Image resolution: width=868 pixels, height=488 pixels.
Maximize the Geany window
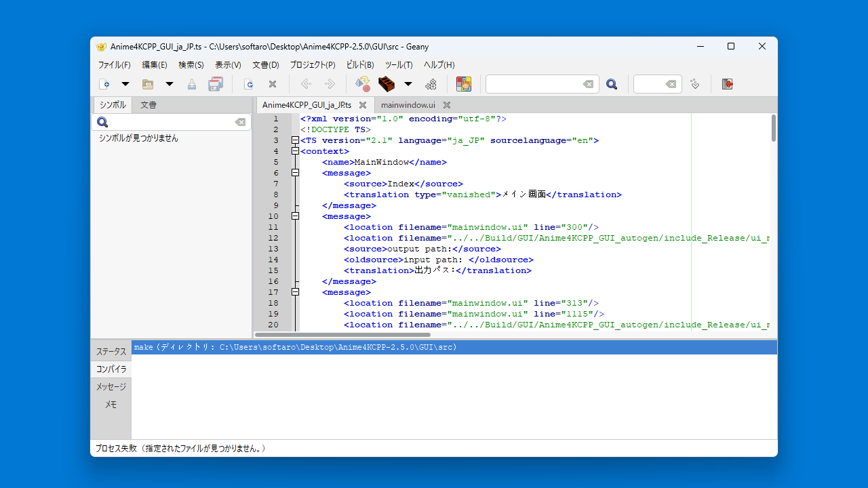(731, 46)
